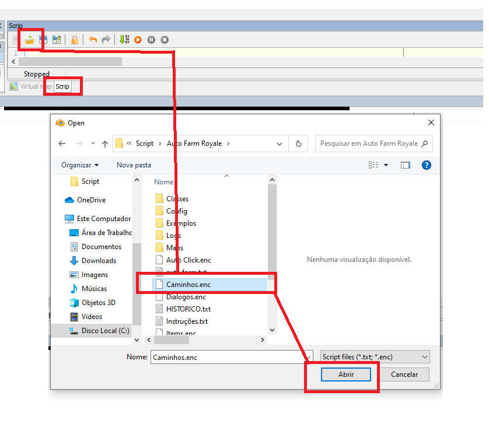Viewport: 489px width, 448px height.
Task: Click the compile binary arrow icon
Action: tap(124, 40)
